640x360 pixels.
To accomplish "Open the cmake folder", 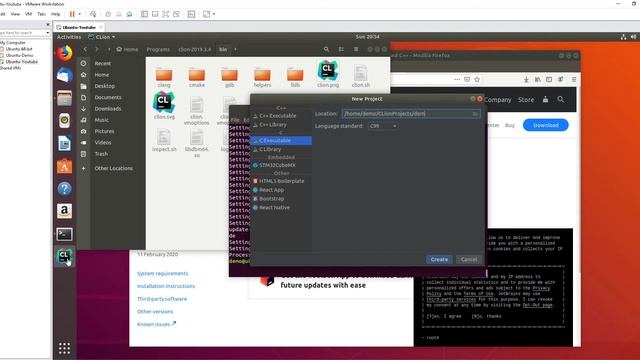I will (x=197, y=77).
